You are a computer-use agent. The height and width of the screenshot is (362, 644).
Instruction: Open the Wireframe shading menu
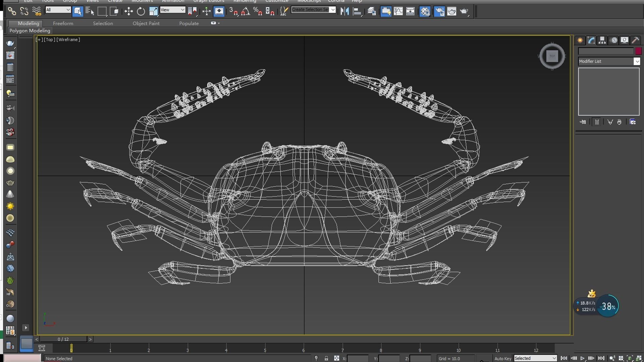(68, 40)
